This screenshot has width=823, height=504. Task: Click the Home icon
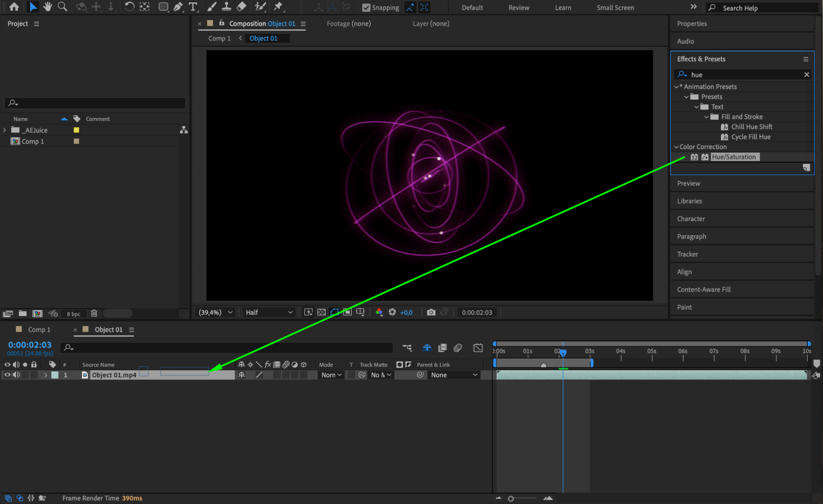(14, 7)
